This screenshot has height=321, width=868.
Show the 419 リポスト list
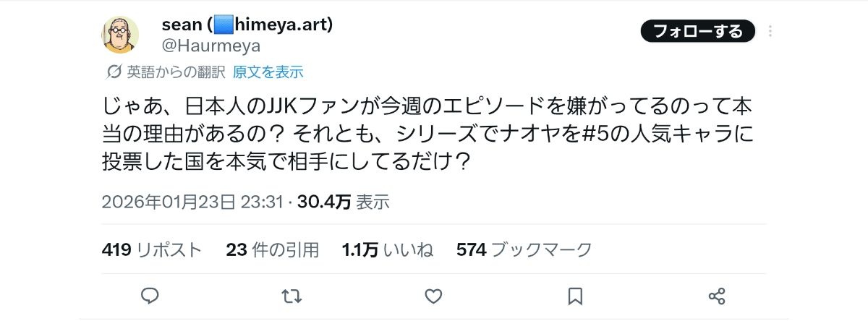pyautogui.click(x=153, y=250)
